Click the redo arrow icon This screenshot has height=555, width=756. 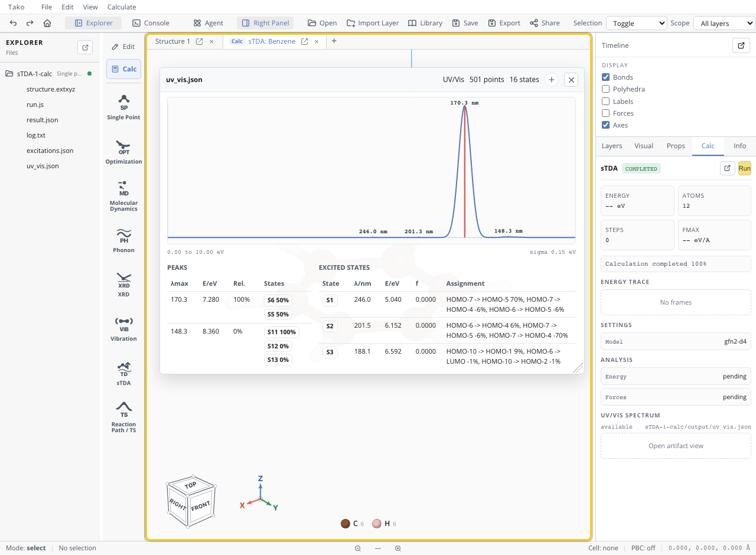(30, 23)
